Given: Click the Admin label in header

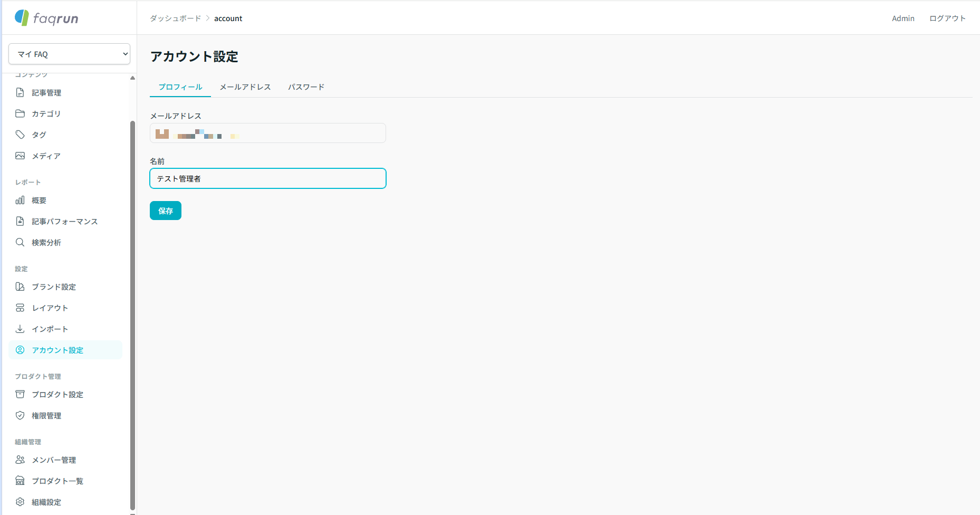Looking at the screenshot, I should coord(903,18).
